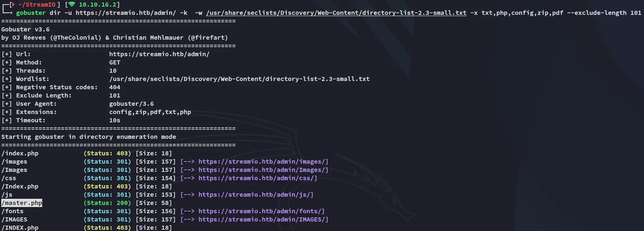Select the highlighted /master.php entry
Image resolution: width=644 pixels, height=231 pixels.
pyautogui.click(x=22, y=203)
